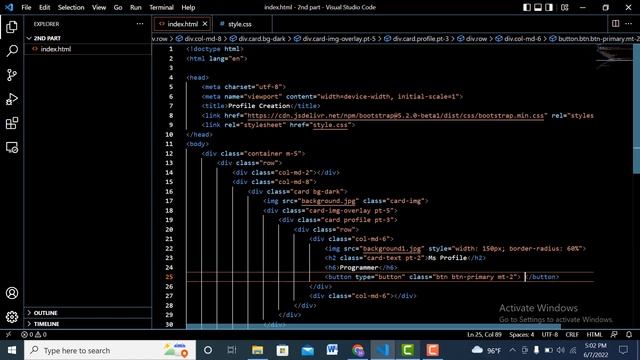Close the index.html editor tab
Screen dimensions: 640x360
pos(205,24)
